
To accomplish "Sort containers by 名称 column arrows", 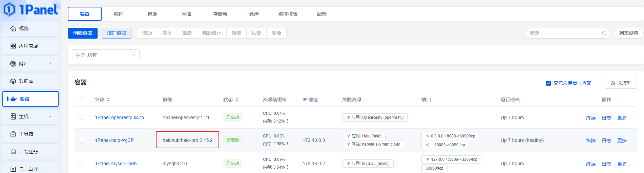I will click(108, 100).
